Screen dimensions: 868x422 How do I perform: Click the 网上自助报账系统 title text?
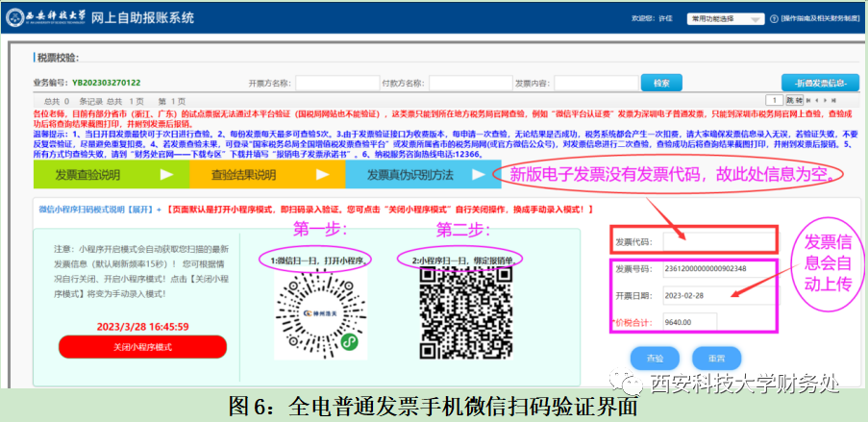pyautogui.click(x=143, y=17)
